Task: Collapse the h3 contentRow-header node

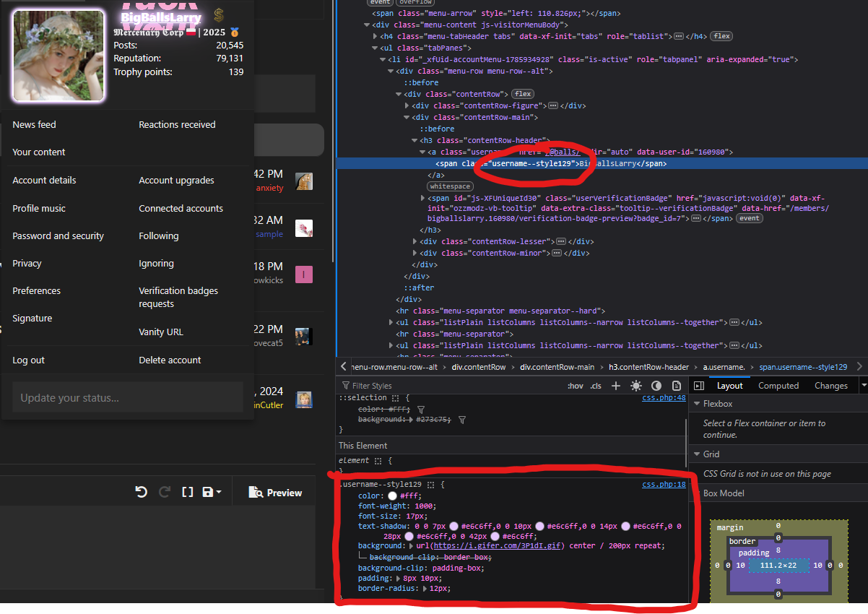Action: coord(415,140)
